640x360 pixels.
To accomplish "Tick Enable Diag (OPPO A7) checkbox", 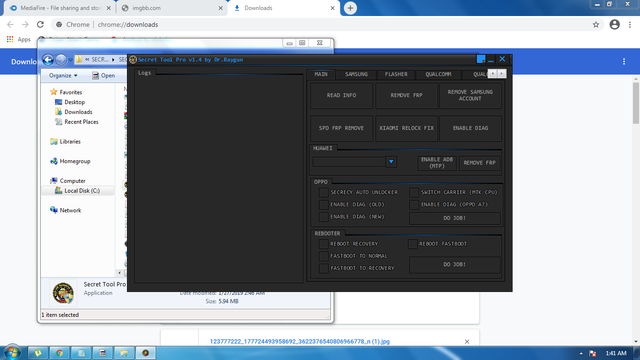I will [414, 204].
